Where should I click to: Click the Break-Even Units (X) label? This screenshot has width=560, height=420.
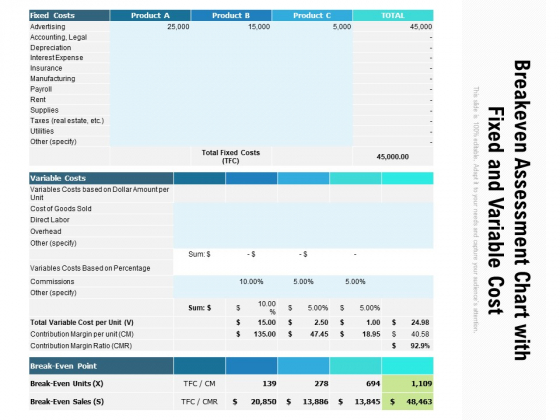click(67, 384)
